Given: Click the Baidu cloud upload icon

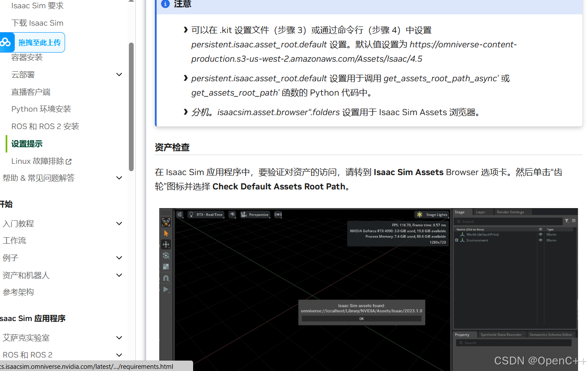Looking at the screenshot, I should click(6, 42).
